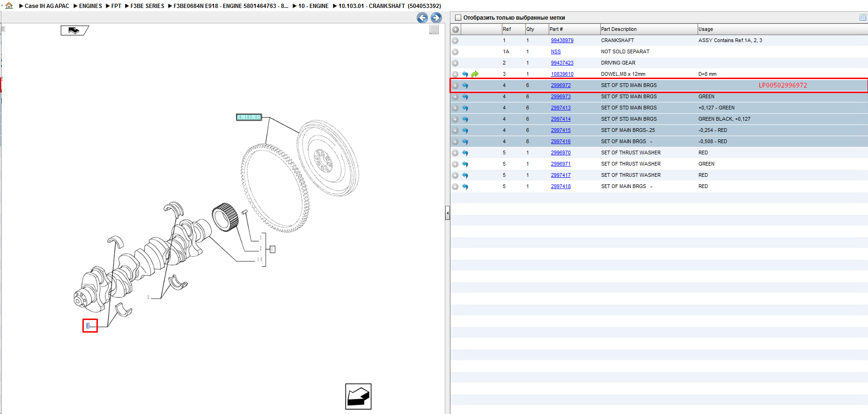Click the blue arrow icon for part 2996973
868x414 pixels.
(465, 97)
